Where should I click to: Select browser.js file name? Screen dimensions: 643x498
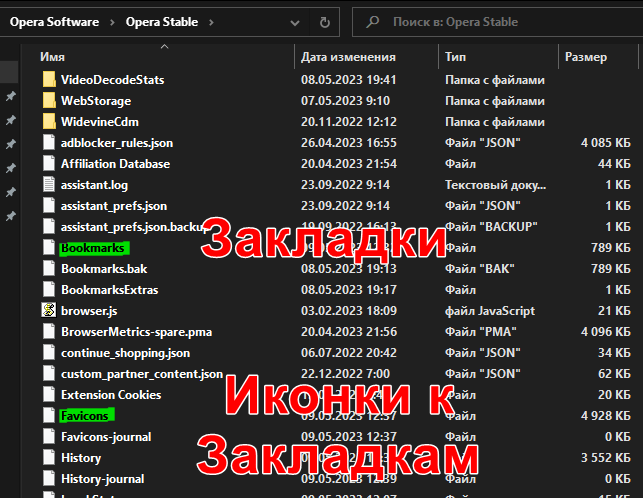click(x=89, y=311)
